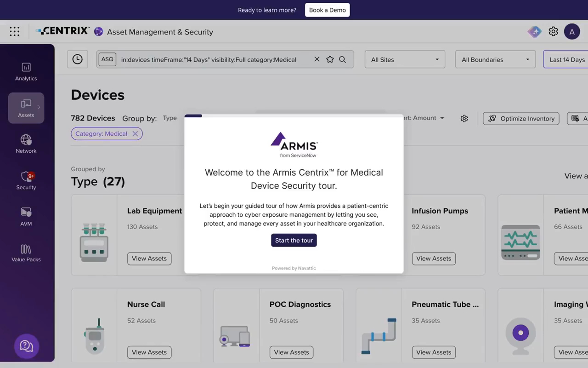The width and height of the screenshot is (588, 368).
Task: Click Start the tour button
Action: click(x=294, y=241)
